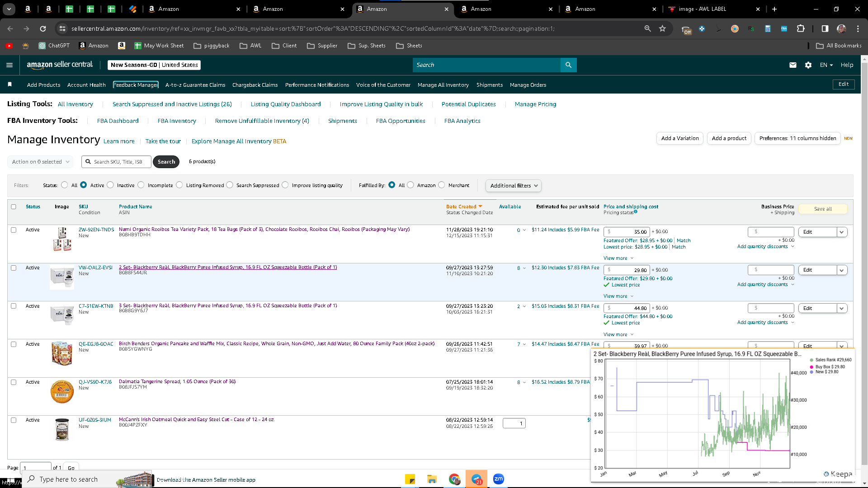Open the Chrome extensions puzzle icon
The height and width of the screenshot is (488, 868).
(801, 28)
